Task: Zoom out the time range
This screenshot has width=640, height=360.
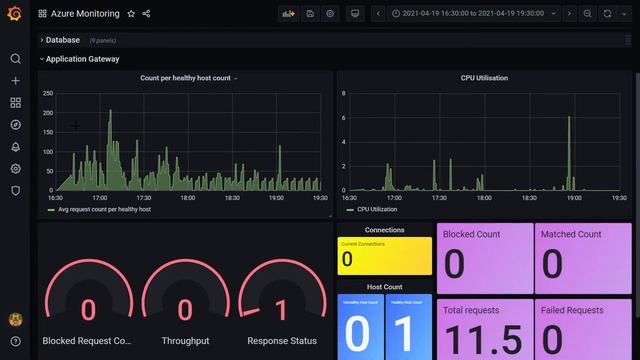Action: [587, 13]
